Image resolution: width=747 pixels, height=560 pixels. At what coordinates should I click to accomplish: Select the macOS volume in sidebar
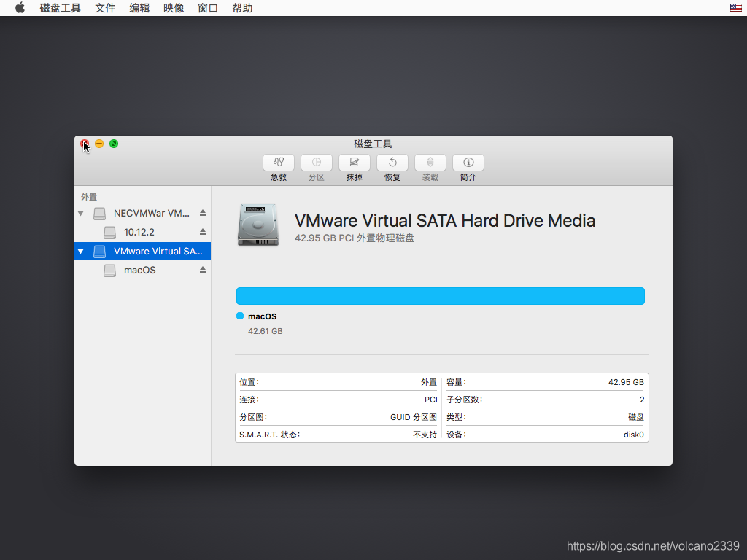(142, 270)
